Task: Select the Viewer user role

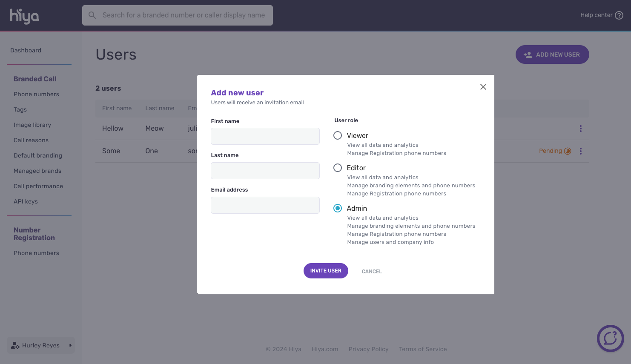Action: click(x=338, y=135)
